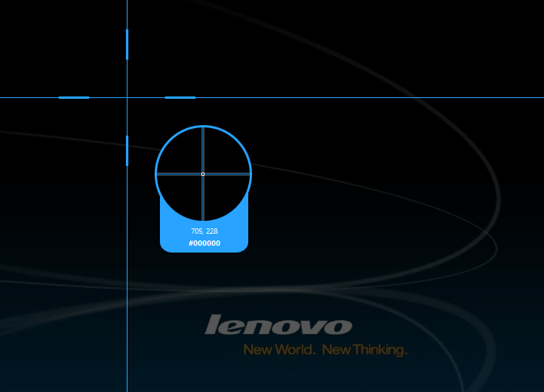
Task: Select the #000000 hex color value
Action: (x=204, y=243)
